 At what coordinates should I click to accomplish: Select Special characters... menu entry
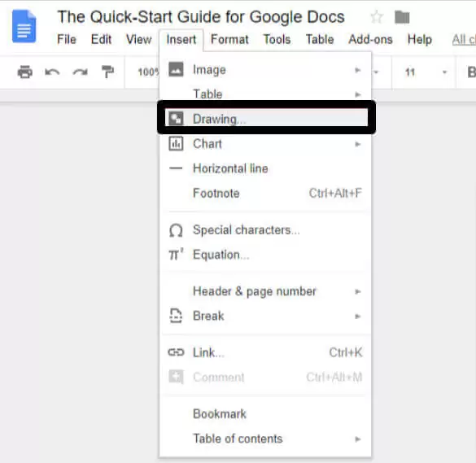(265, 230)
